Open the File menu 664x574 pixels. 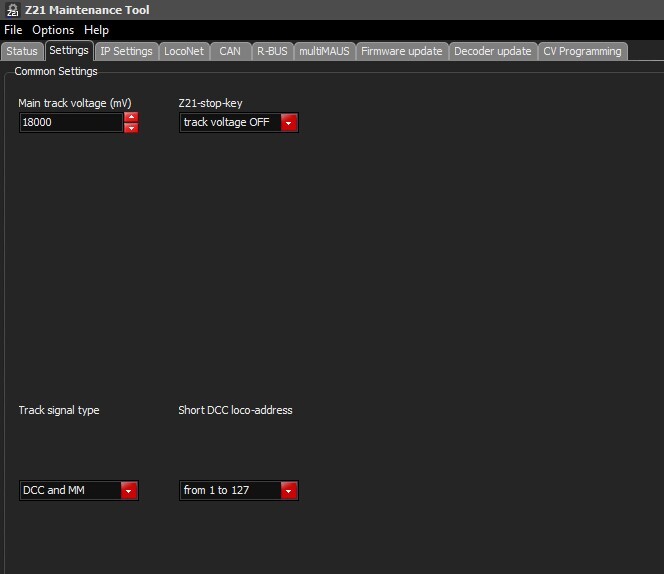coord(13,30)
